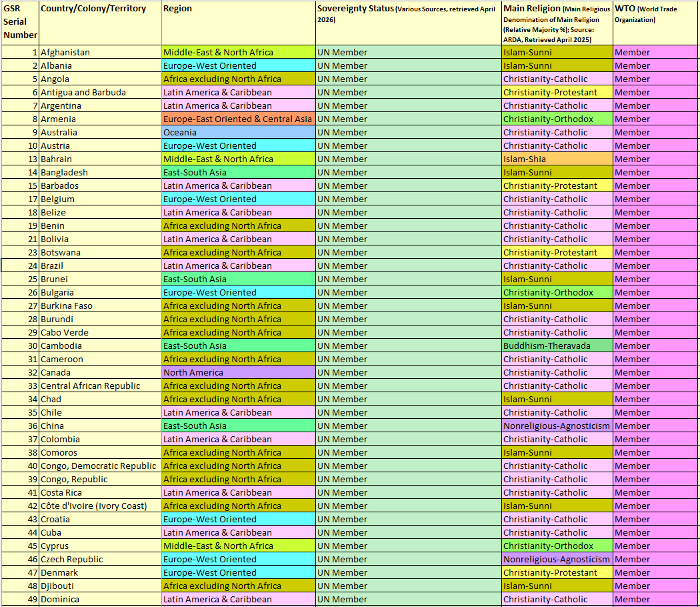
Task: Select Croatia's Europe-West Oriented cell
Action: click(239, 520)
